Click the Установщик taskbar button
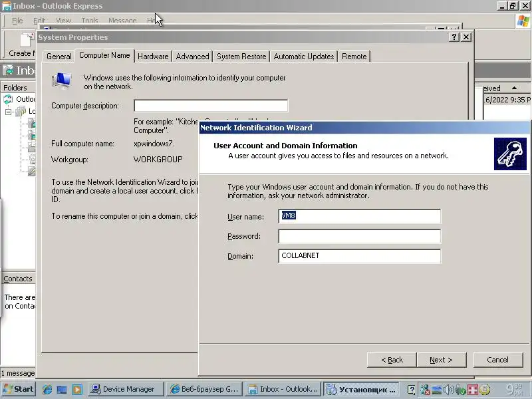The height and width of the screenshot is (399, 532). click(362, 389)
